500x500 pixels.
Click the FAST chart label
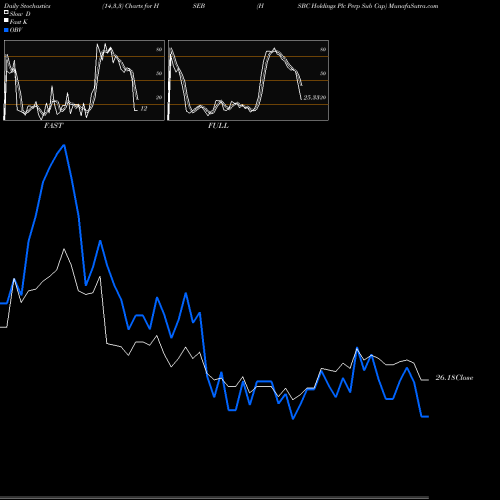(x=53, y=126)
